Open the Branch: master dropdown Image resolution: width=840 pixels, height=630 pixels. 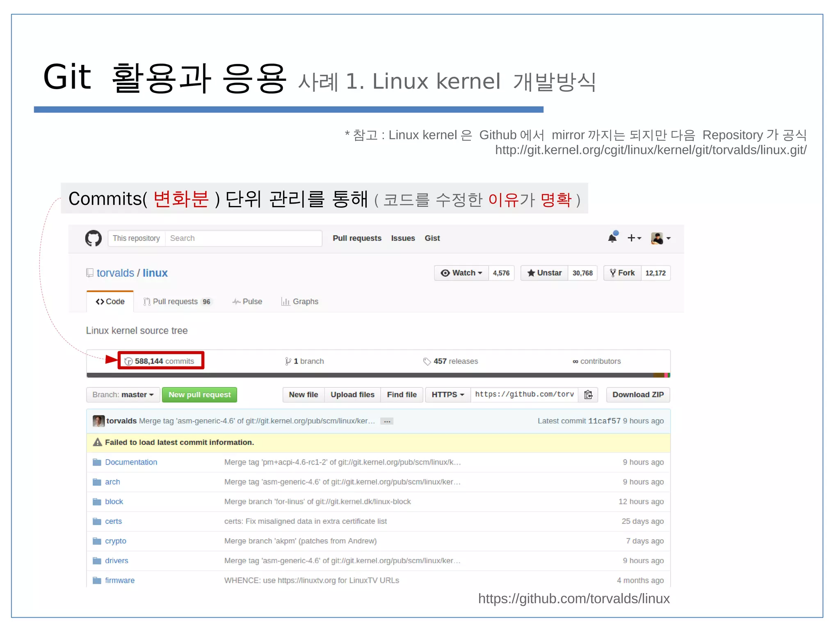click(122, 394)
